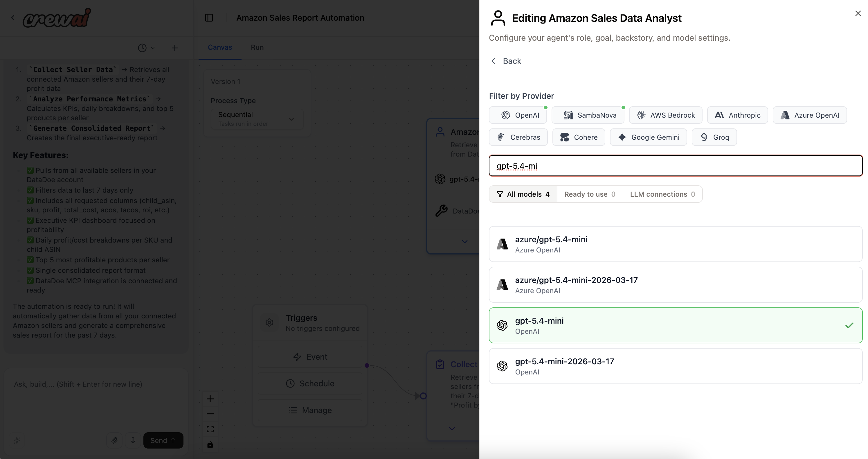The image size is (868, 459).
Task: Filter models by Cohere provider
Action: (x=579, y=137)
